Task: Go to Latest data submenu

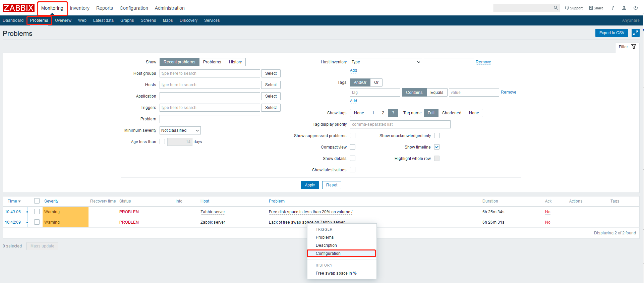Action: coord(103,20)
